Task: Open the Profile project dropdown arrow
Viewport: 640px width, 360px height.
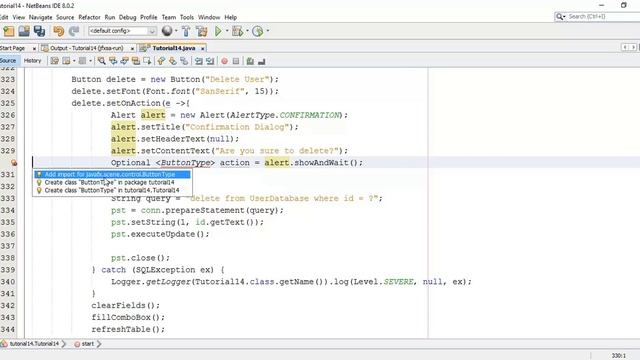Action: 268,31
